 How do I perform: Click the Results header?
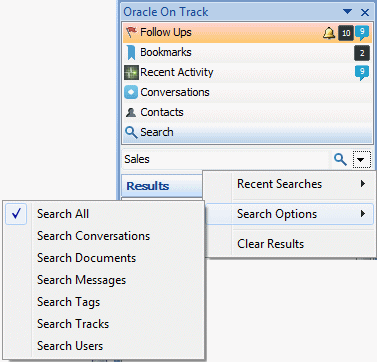click(162, 186)
